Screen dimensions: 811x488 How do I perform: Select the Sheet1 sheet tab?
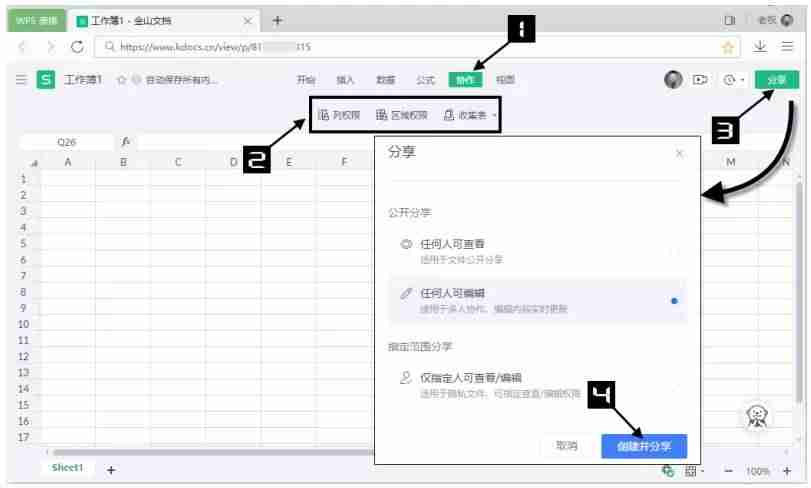(67, 468)
